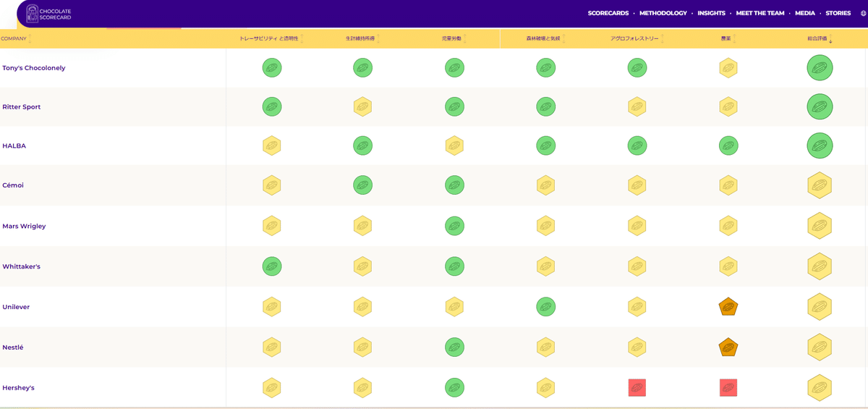Click Cémoi green 児童労働 badge
868x409 pixels.
coord(454,185)
